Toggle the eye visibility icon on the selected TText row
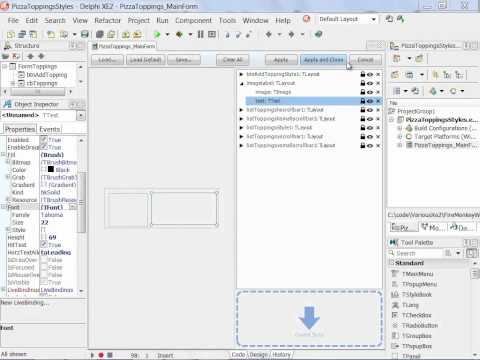The height and width of the screenshot is (360, 480). click(x=370, y=101)
